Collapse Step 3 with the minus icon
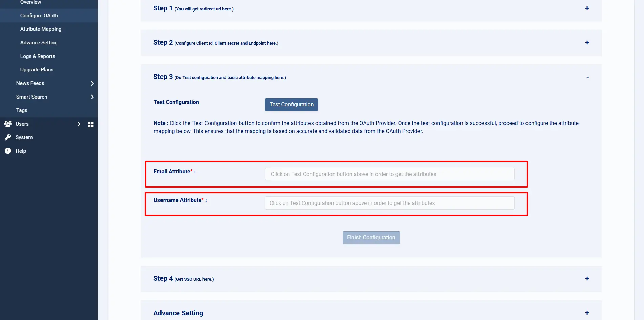This screenshot has height=320, width=644. 587,77
